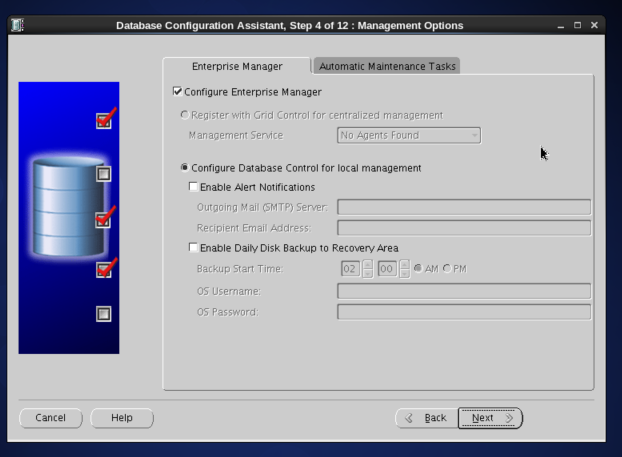Click Outgoing Mail (SMTP) Server field
The height and width of the screenshot is (457, 622).
pos(464,207)
